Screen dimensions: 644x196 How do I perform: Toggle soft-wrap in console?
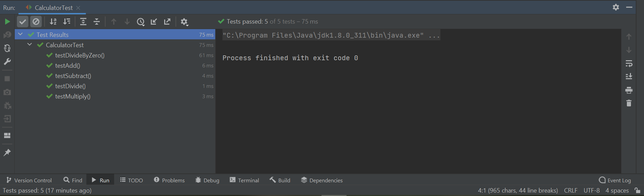click(x=629, y=64)
